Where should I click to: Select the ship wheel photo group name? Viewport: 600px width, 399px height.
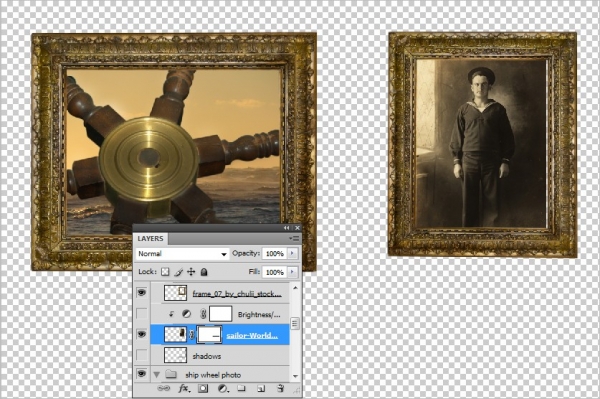[x=213, y=375]
